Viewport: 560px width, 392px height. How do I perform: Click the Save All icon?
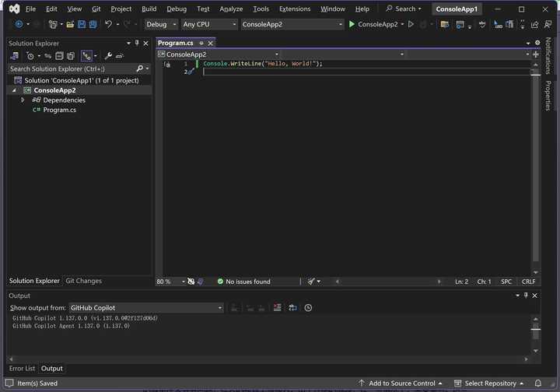(x=93, y=24)
